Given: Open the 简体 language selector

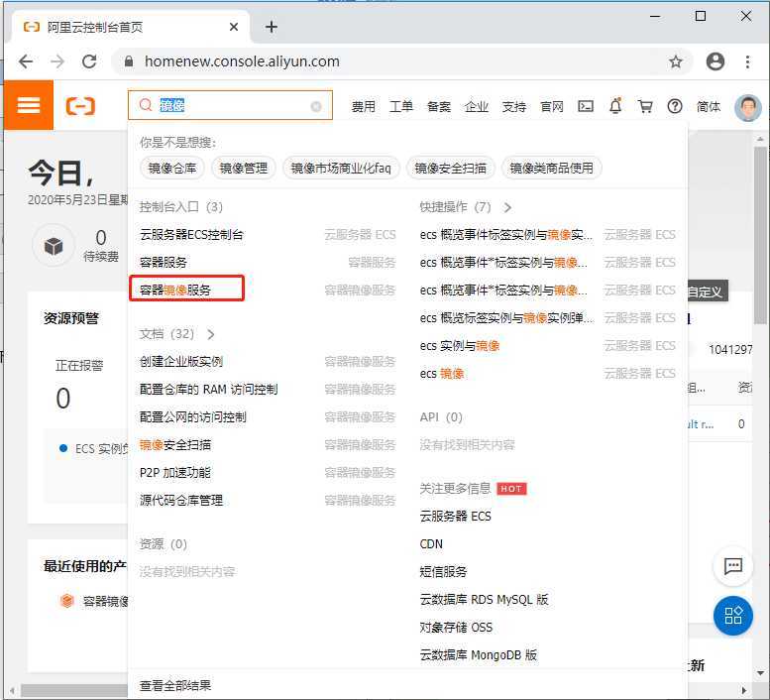Looking at the screenshot, I should tap(709, 106).
